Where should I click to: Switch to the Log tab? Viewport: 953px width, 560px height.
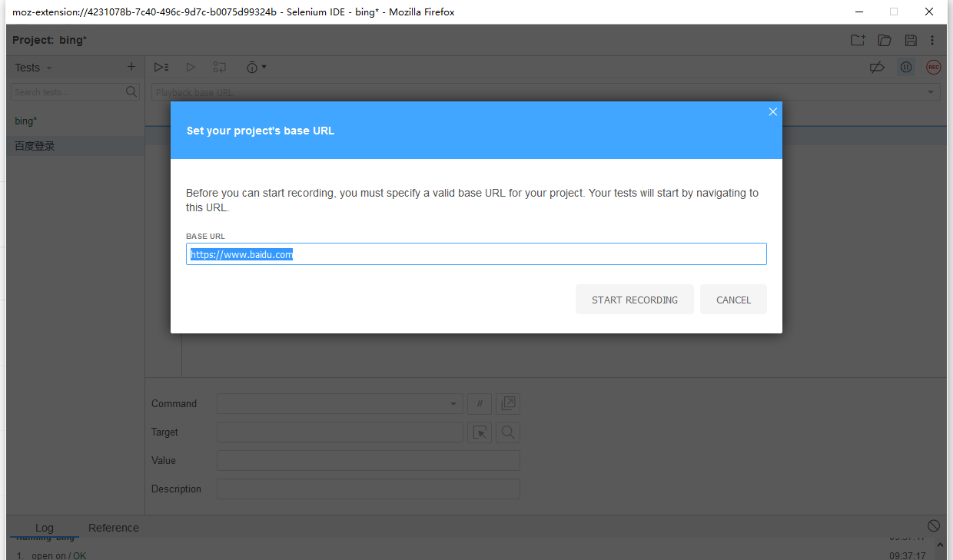45,528
